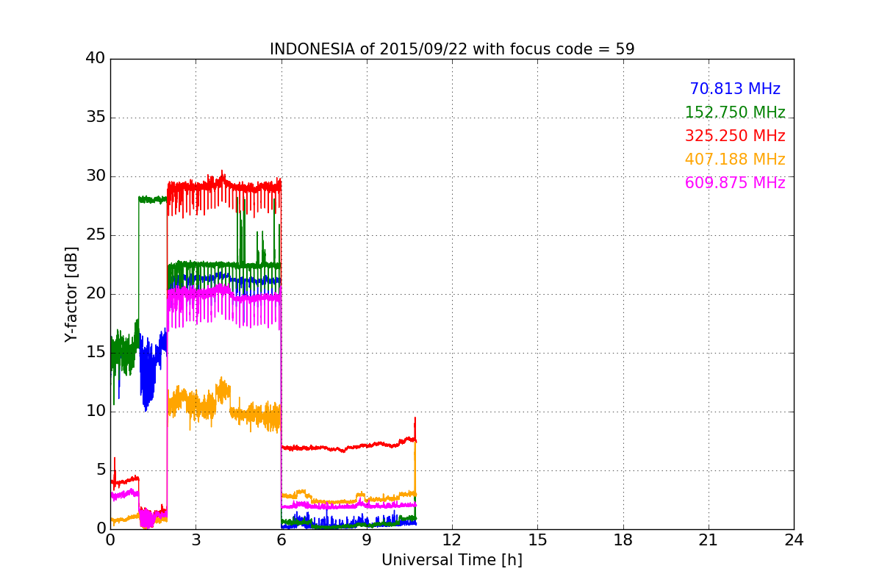The width and height of the screenshot is (882, 588).
Task: Click the y-axis tick label 10
Action: (96, 412)
